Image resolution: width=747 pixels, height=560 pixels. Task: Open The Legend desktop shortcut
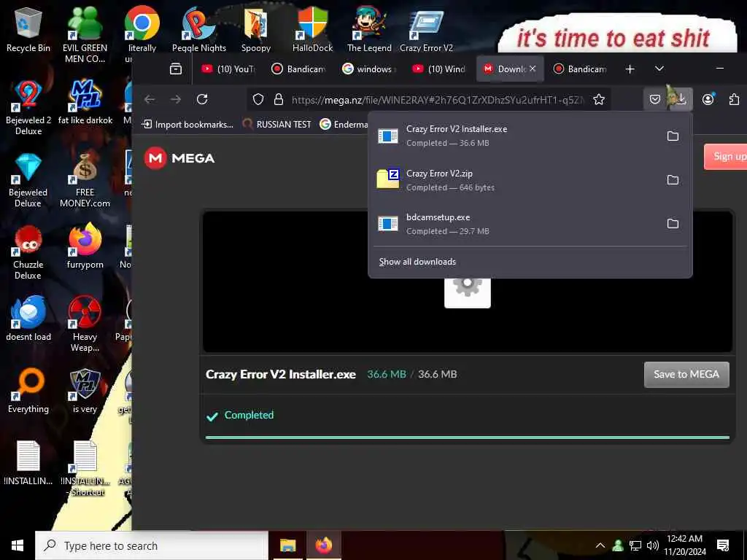(x=369, y=29)
